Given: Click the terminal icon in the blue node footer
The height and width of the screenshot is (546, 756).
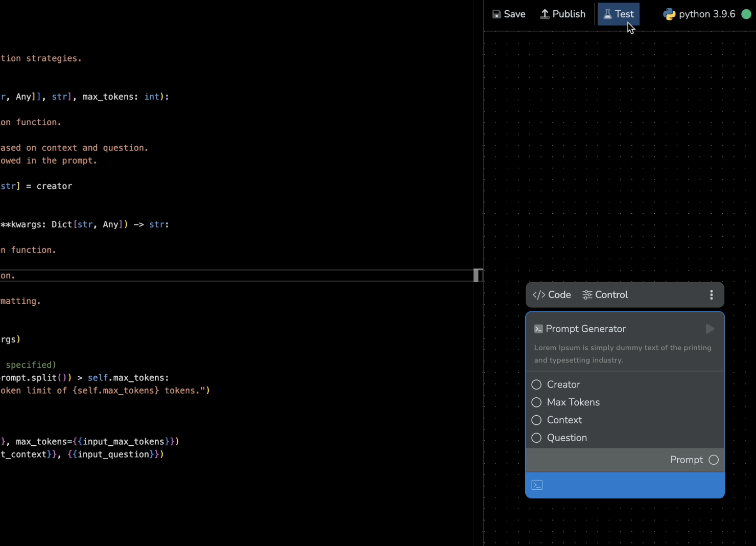Looking at the screenshot, I should [537, 485].
